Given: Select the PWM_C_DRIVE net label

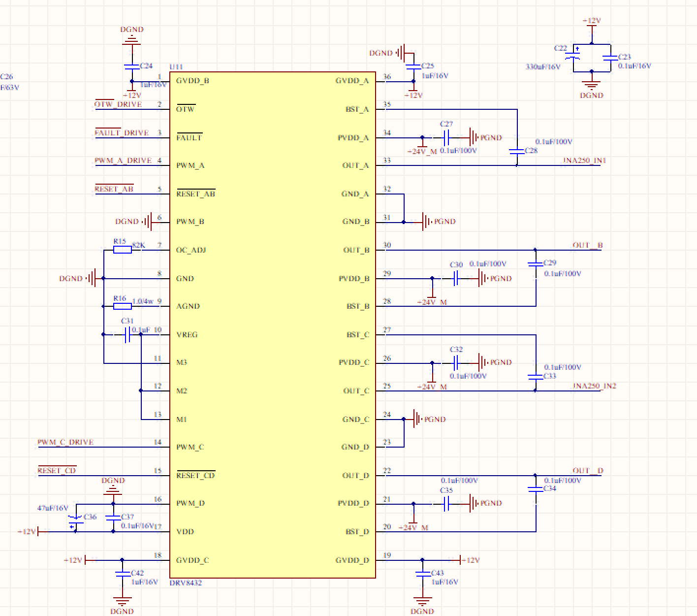Looking at the screenshot, I should (x=65, y=442).
